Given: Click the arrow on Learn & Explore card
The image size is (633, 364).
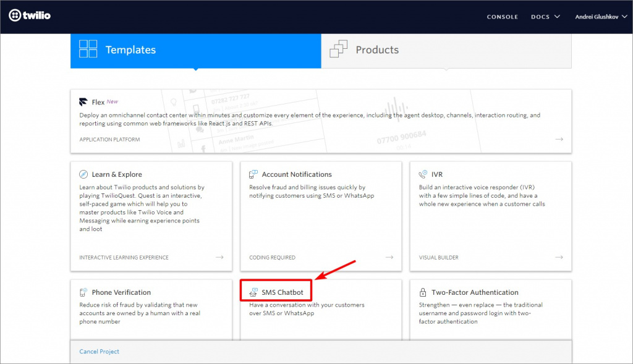Looking at the screenshot, I should pos(219,257).
